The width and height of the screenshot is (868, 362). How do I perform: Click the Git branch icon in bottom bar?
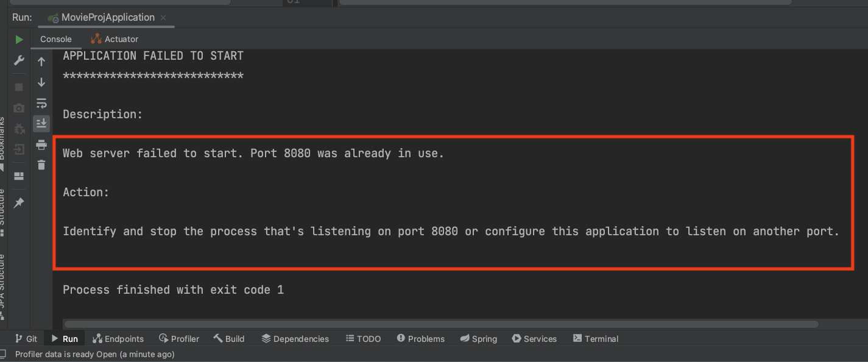pyautogui.click(x=26, y=338)
